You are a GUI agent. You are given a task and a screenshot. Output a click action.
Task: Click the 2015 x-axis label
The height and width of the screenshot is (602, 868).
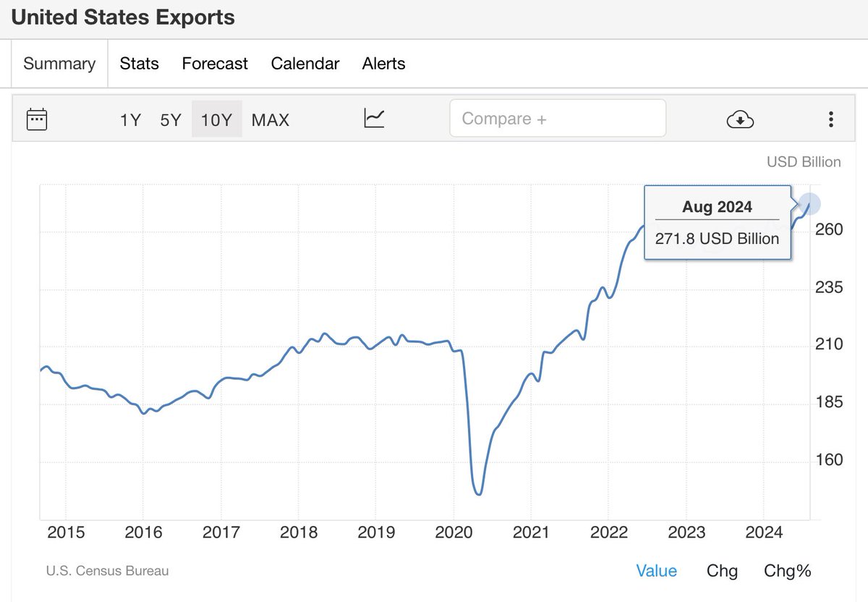click(x=66, y=533)
